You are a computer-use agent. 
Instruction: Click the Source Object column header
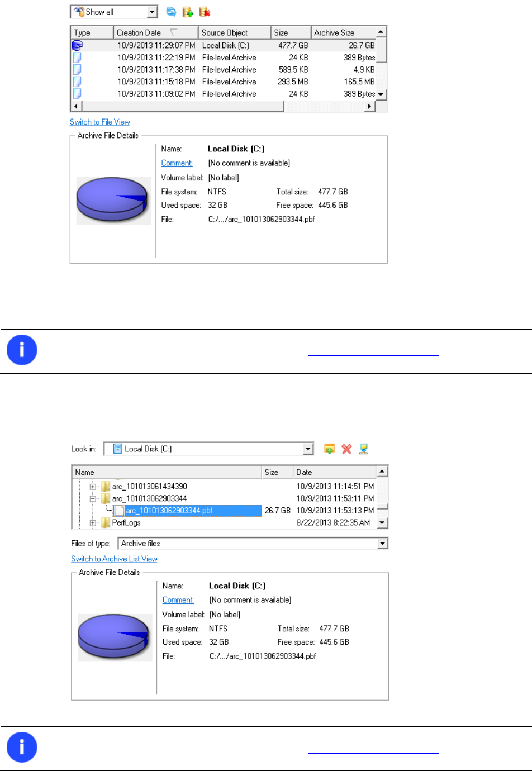(x=235, y=33)
